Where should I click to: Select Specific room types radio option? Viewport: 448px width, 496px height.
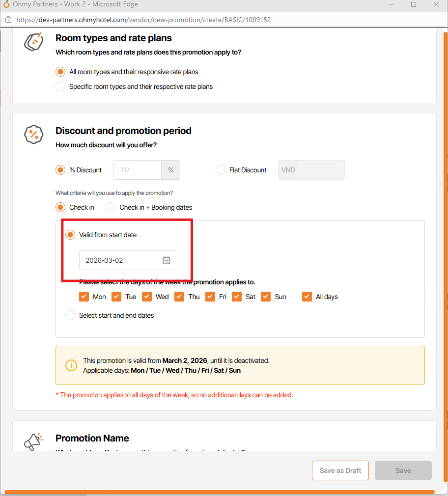tap(60, 86)
